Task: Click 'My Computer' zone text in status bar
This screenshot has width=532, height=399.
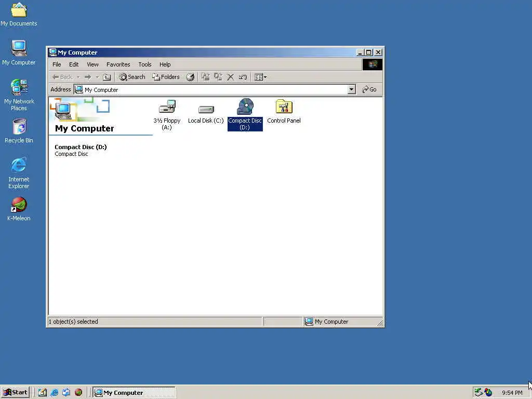Action: point(331,322)
